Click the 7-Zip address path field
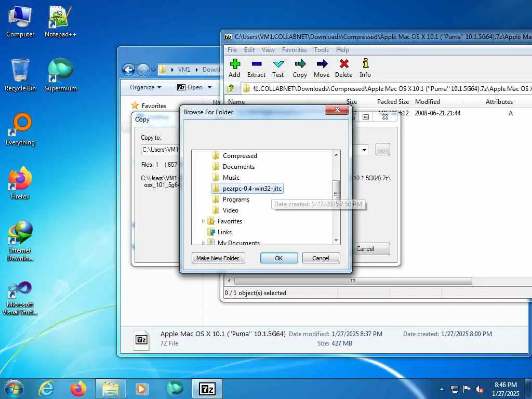532x399 pixels. 387,89
